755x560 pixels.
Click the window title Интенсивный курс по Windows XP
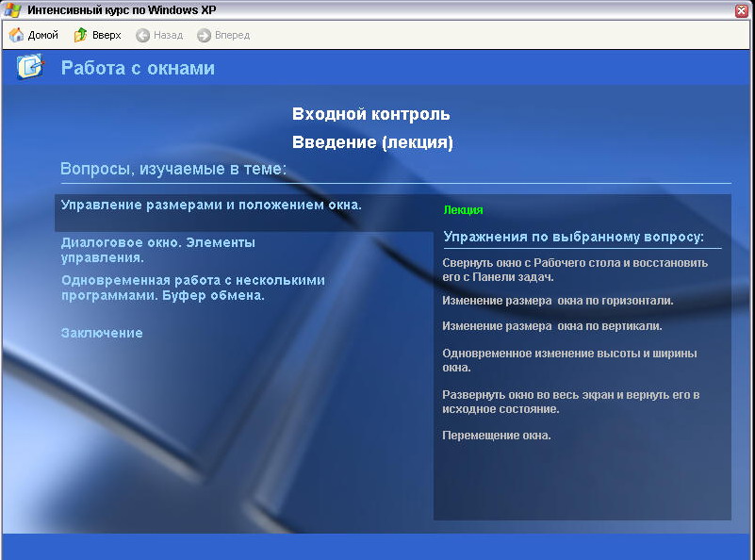coord(122,9)
